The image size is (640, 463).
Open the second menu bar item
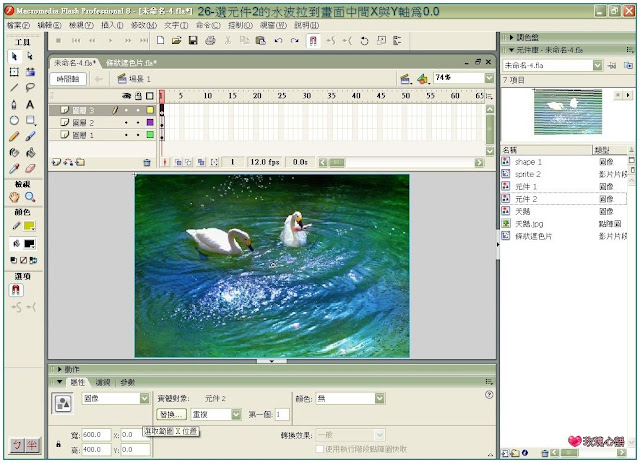pyautogui.click(x=49, y=25)
